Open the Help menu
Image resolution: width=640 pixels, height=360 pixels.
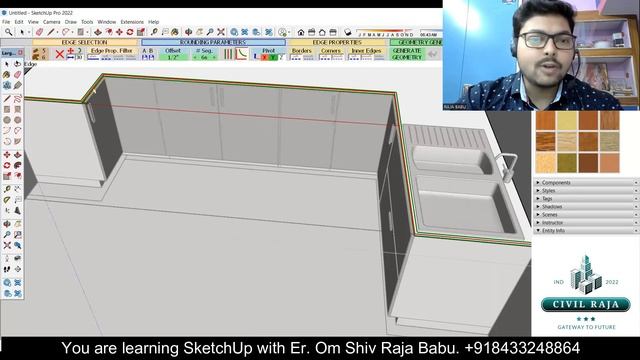153,22
